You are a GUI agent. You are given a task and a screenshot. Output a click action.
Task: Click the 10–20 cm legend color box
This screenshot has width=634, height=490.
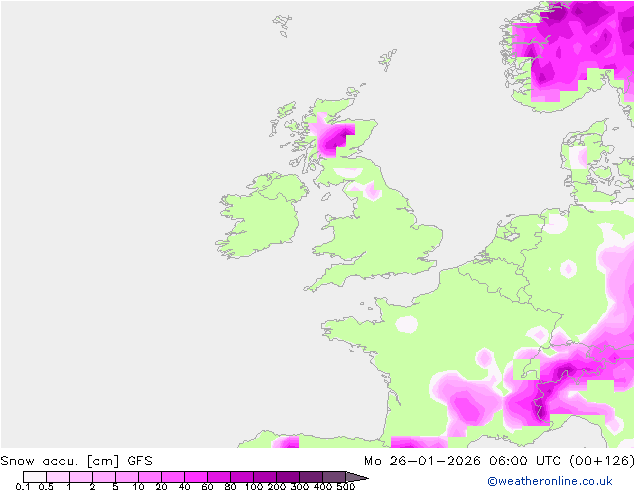150,477
